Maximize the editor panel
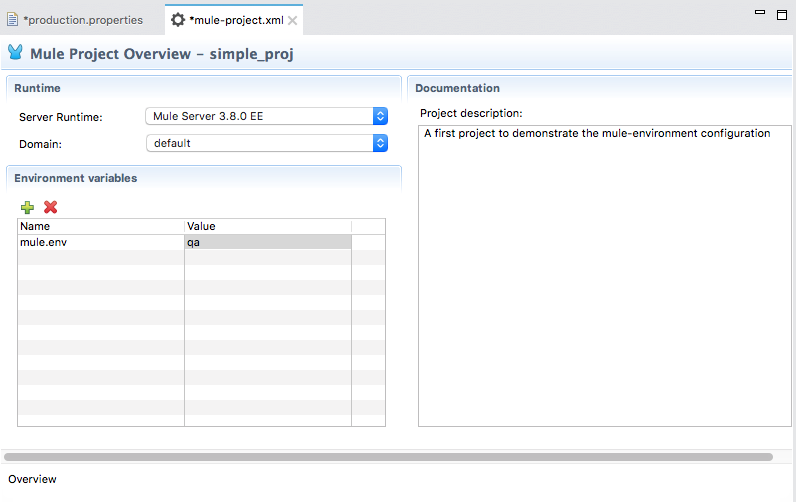Screen dimensions: 796x502 (x=782, y=15)
